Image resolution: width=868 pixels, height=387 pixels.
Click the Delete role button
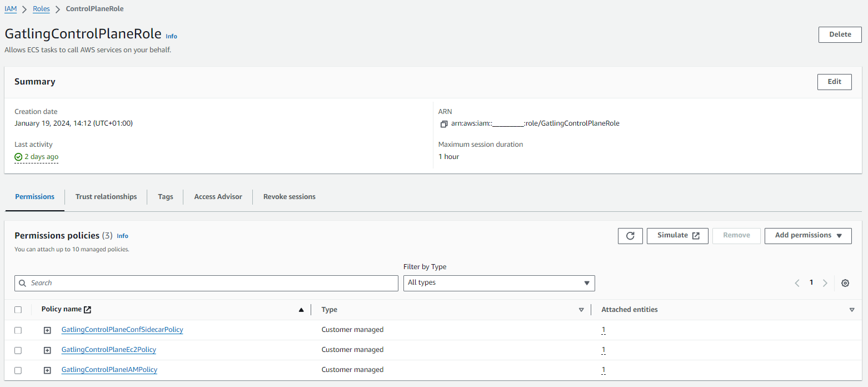pyautogui.click(x=840, y=34)
